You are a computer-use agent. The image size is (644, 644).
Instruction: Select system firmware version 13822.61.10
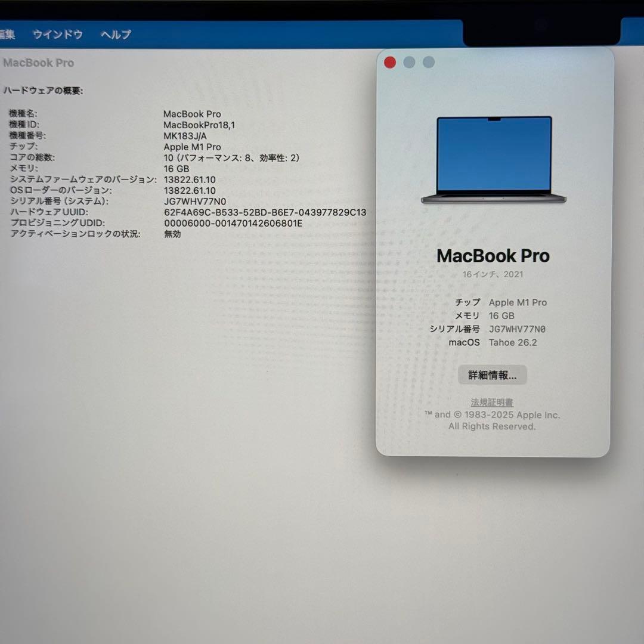pyautogui.click(x=190, y=180)
